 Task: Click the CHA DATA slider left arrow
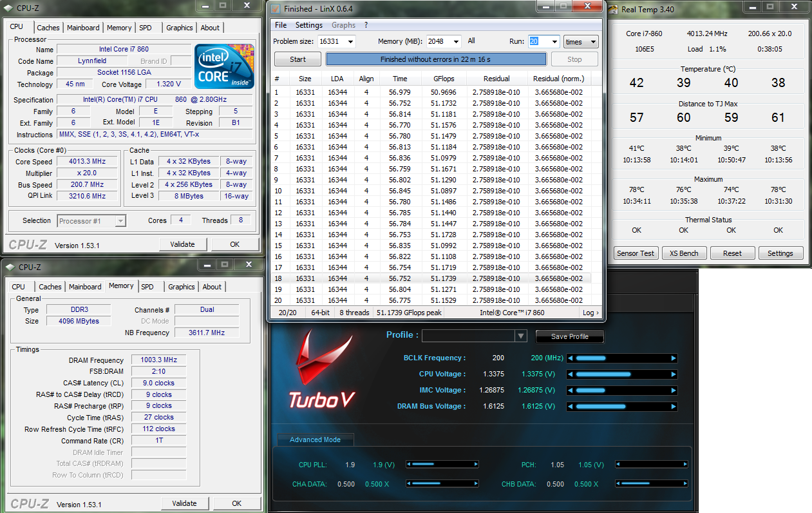[x=408, y=483]
